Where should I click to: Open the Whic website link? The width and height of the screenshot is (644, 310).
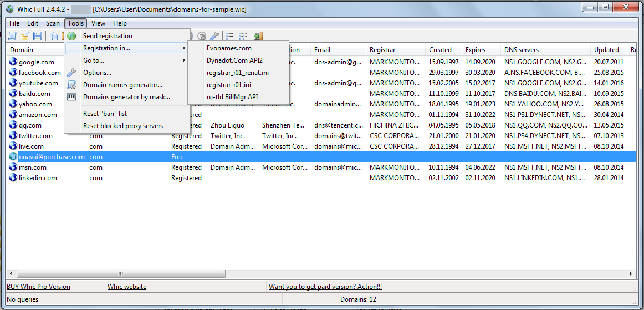(127, 287)
